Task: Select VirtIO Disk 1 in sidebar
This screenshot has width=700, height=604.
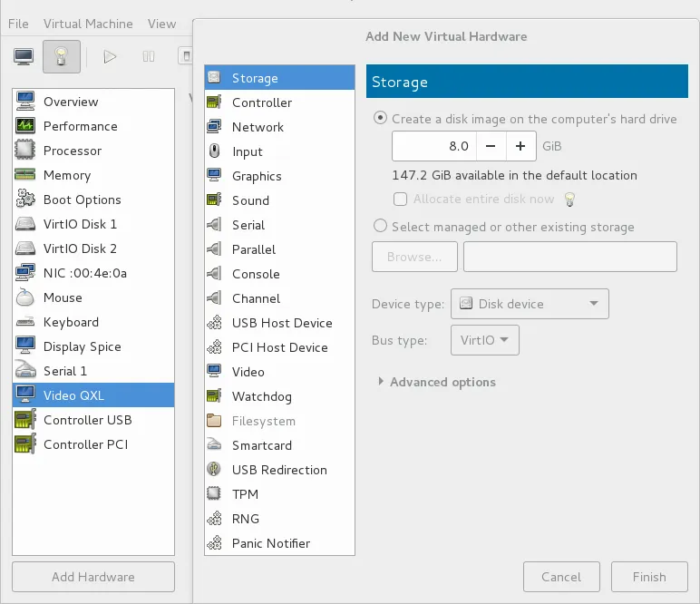Action: 93,224
